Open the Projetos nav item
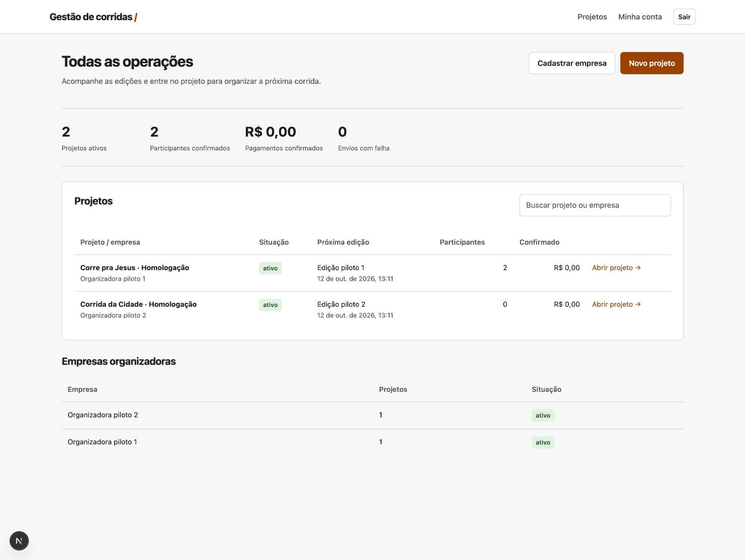This screenshot has height=560, width=745. (592, 17)
